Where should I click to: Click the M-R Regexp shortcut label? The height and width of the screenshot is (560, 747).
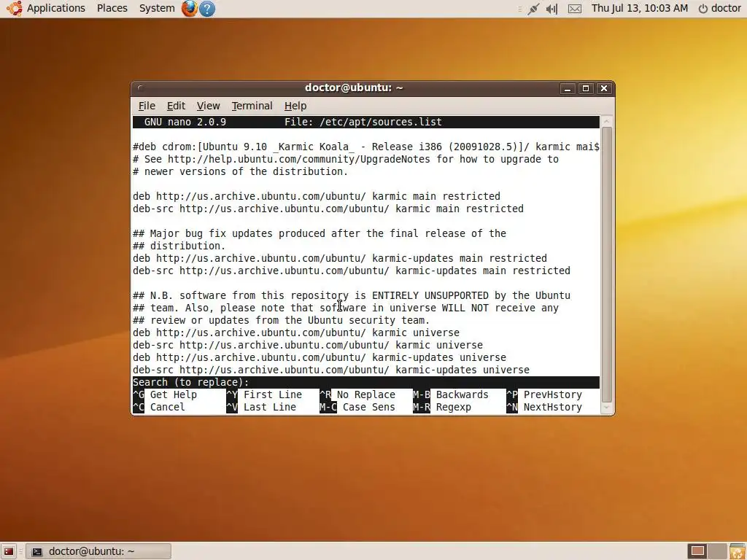tap(442, 407)
